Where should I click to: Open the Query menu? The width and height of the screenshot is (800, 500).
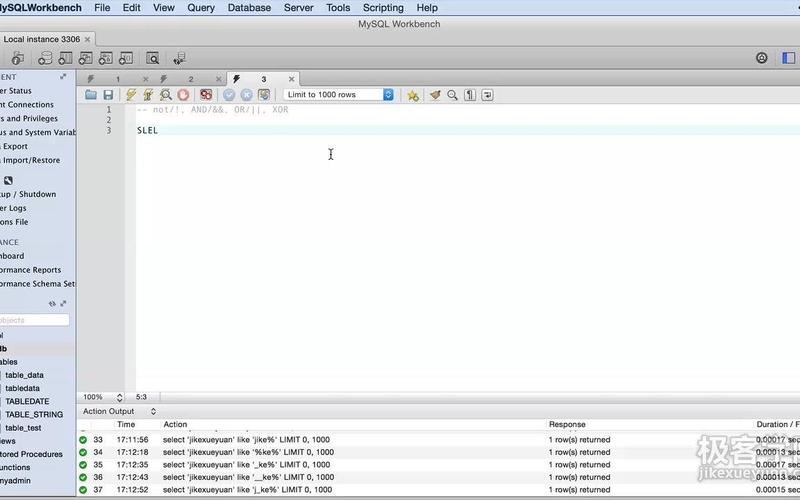[201, 8]
